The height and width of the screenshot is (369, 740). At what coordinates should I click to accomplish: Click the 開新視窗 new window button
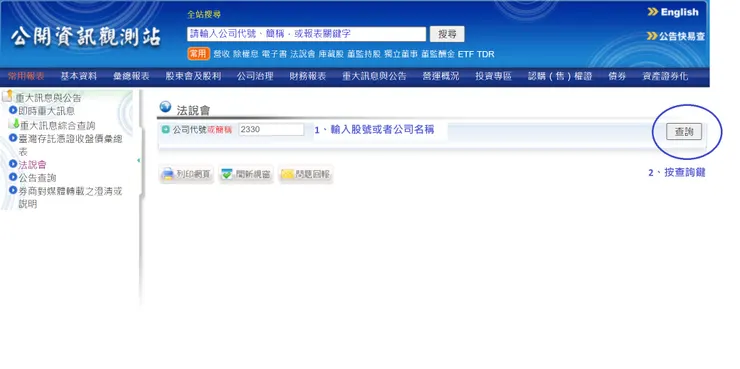point(246,175)
